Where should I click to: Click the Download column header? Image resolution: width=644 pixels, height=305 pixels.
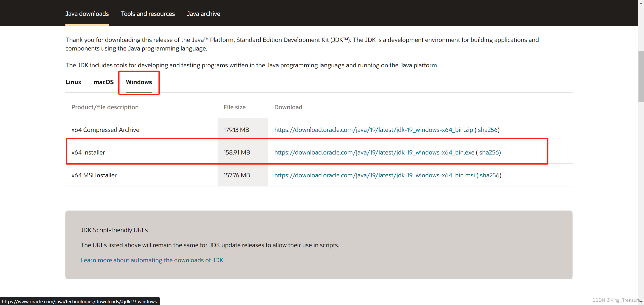tap(288, 107)
